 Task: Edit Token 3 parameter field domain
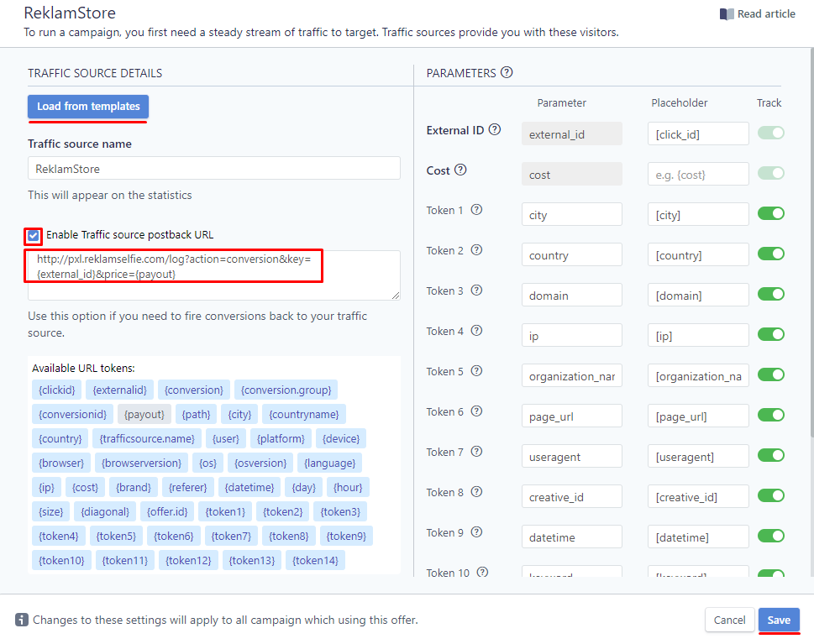(571, 296)
